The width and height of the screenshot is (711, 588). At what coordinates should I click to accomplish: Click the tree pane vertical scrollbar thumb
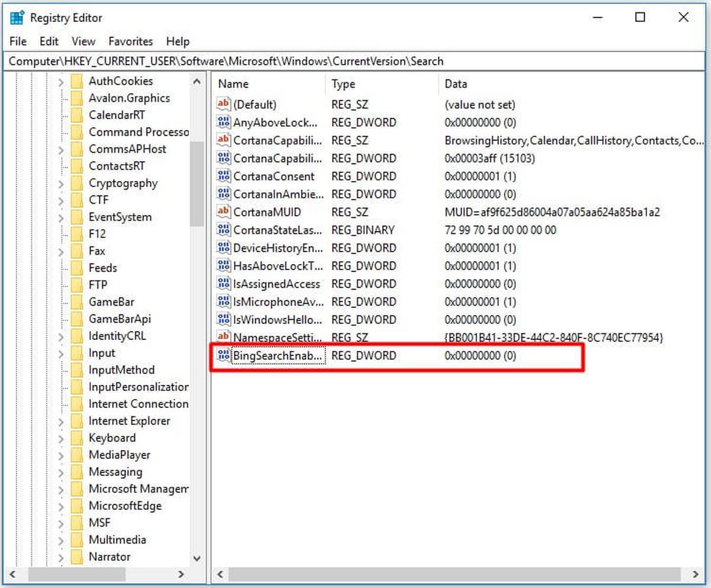tap(197, 184)
